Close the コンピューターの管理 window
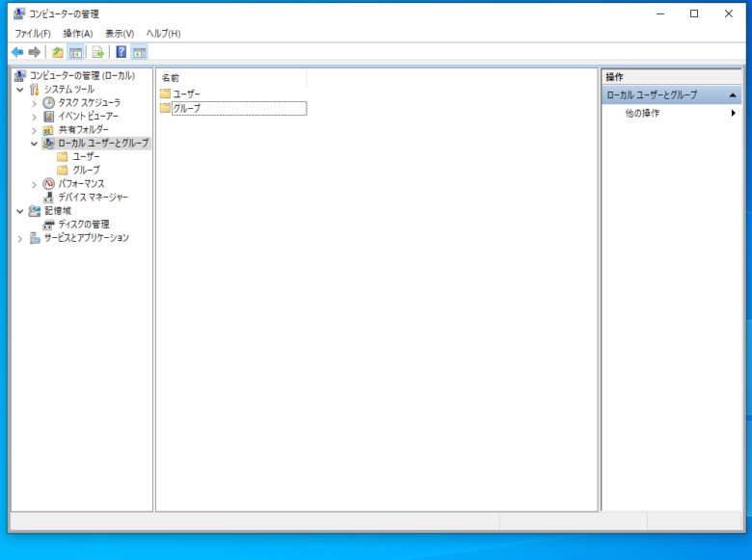The width and height of the screenshot is (752, 560). coord(729,13)
